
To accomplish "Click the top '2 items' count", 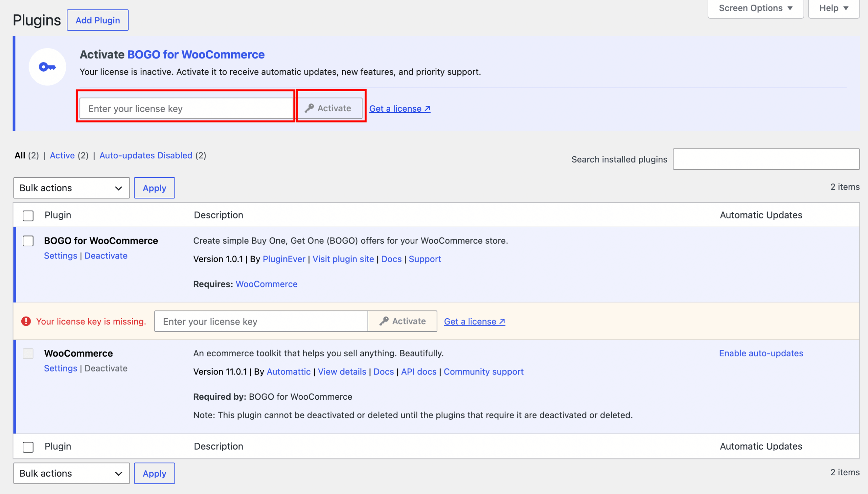I will [x=845, y=187].
